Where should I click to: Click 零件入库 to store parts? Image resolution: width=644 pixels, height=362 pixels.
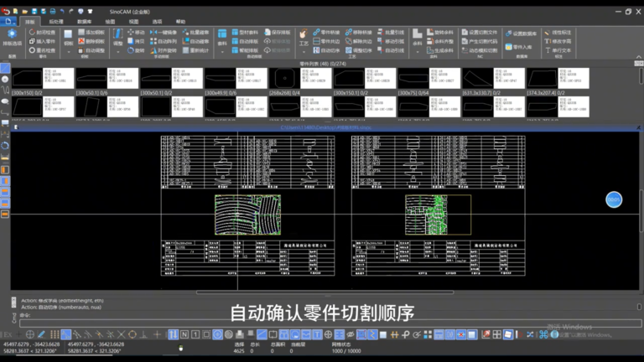(518, 47)
